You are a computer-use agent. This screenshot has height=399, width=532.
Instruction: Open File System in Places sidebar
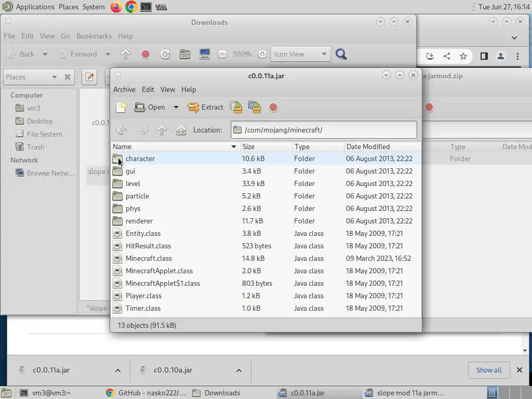coord(38,134)
